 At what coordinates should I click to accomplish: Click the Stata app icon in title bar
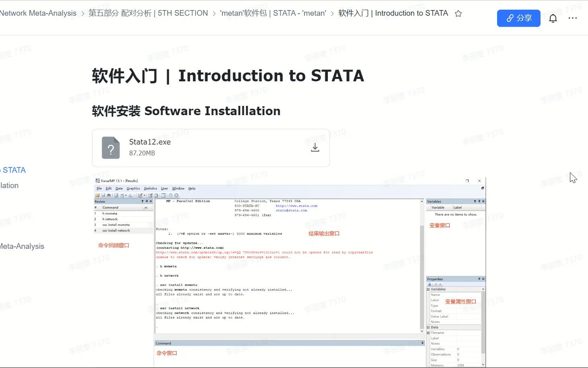point(98,181)
